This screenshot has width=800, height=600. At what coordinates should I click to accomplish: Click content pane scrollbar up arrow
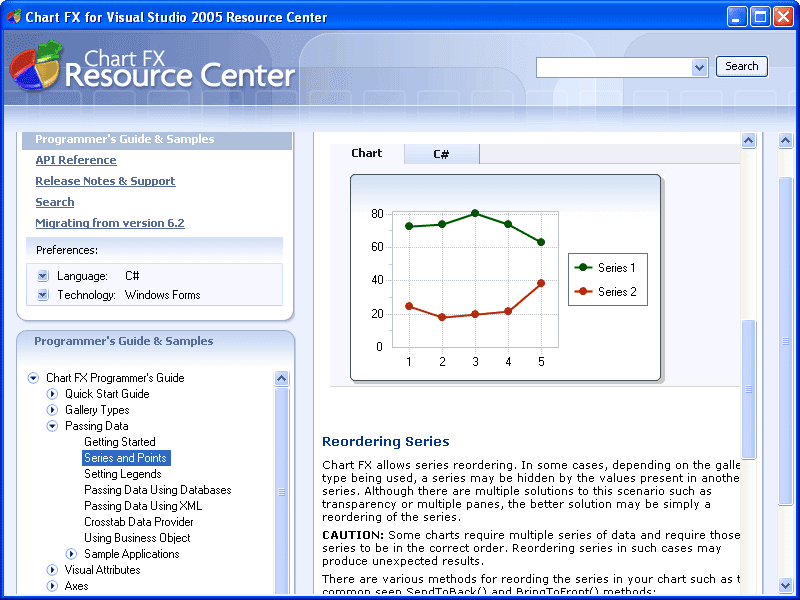tap(748, 140)
